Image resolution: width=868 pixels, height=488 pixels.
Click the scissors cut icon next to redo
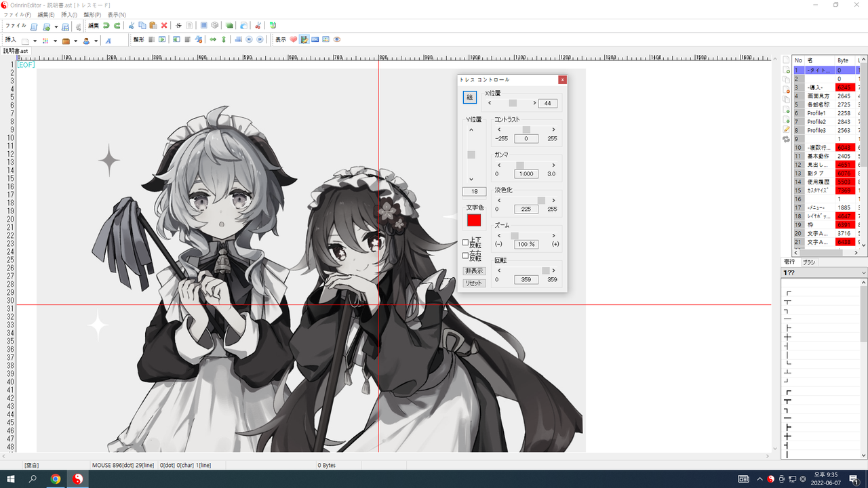132,26
